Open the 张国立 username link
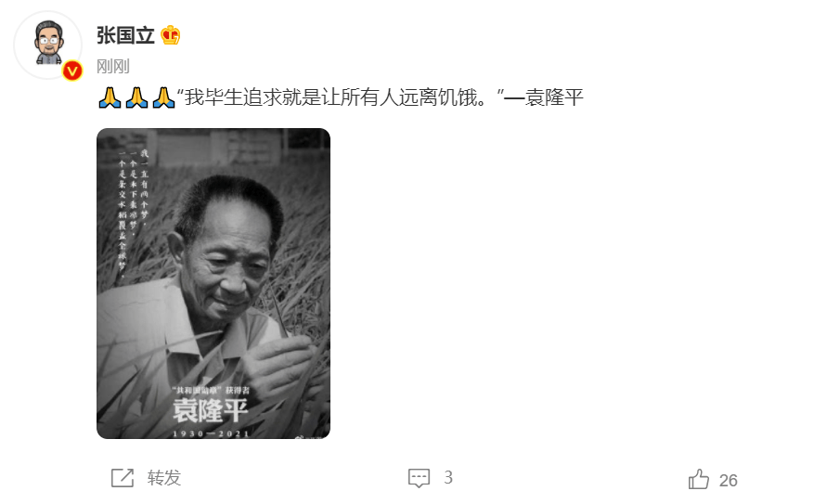The height and width of the screenshot is (504, 827). coord(125,35)
